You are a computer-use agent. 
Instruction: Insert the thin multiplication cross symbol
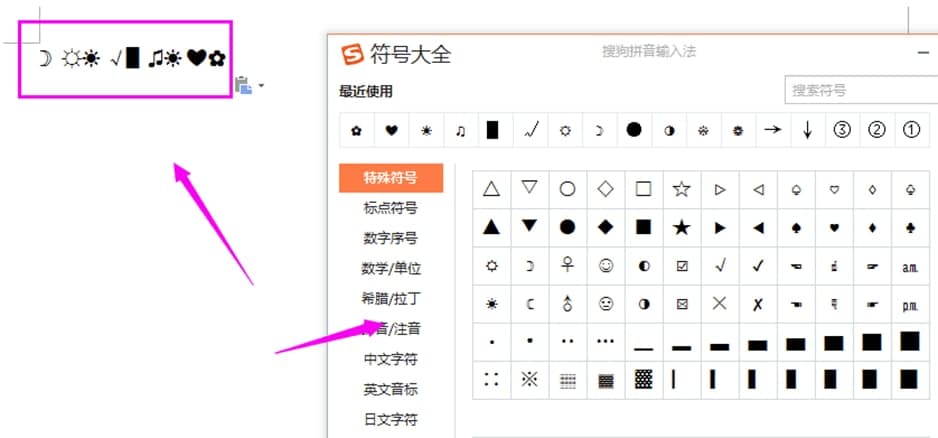click(720, 304)
